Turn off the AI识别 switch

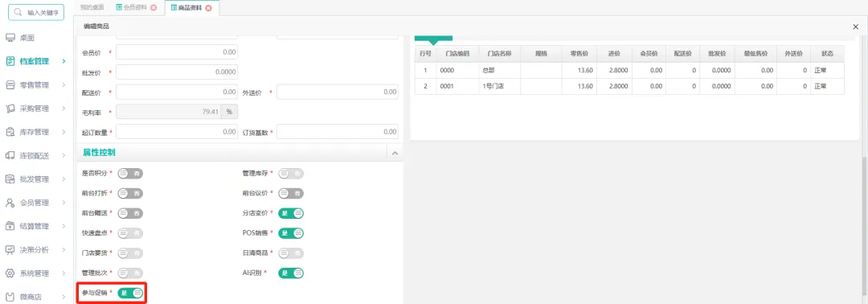pyautogui.click(x=291, y=273)
